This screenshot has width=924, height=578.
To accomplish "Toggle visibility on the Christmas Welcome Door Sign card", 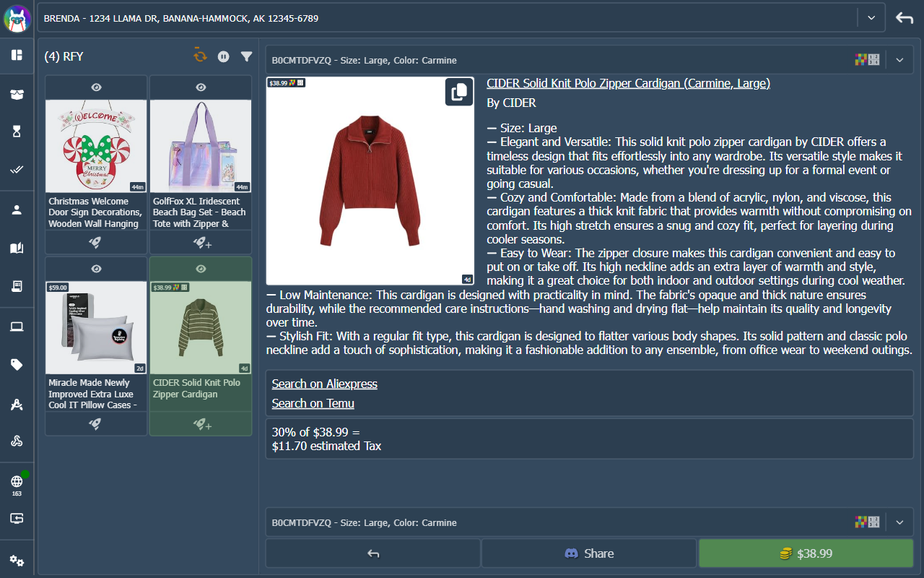I will pyautogui.click(x=95, y=87).
